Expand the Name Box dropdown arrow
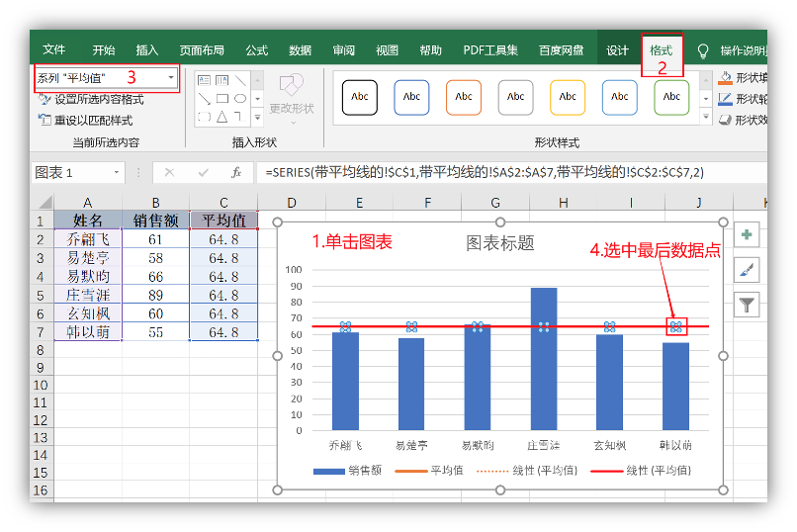This screenshot has height=532, width=797. click(117, 172)
